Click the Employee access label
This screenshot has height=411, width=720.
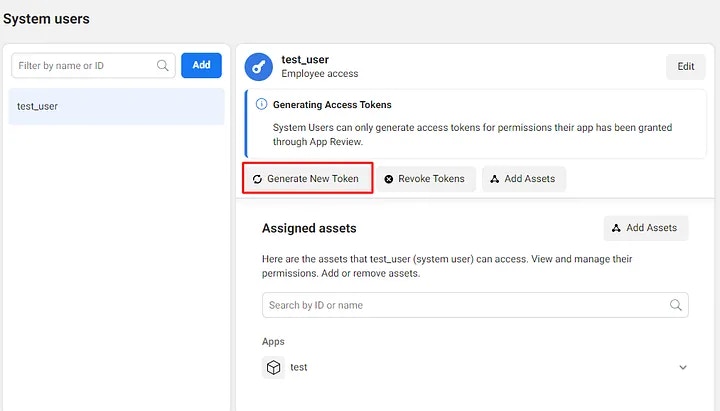[x=320, y=73]
